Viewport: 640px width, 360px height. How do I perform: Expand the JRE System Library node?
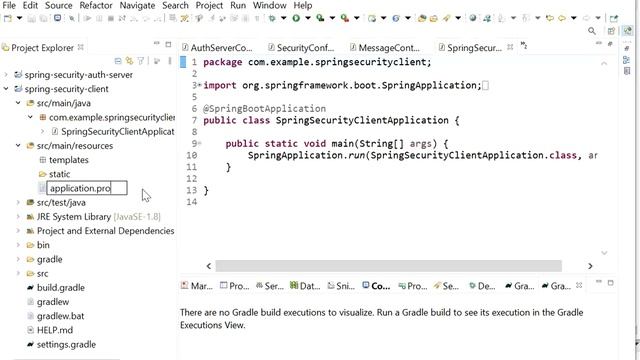pos(18,217)
